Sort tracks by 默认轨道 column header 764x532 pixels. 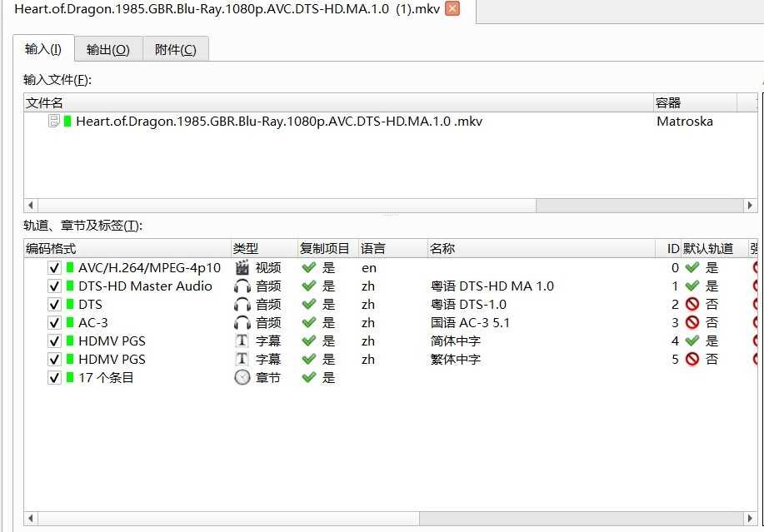click(714, 249)
